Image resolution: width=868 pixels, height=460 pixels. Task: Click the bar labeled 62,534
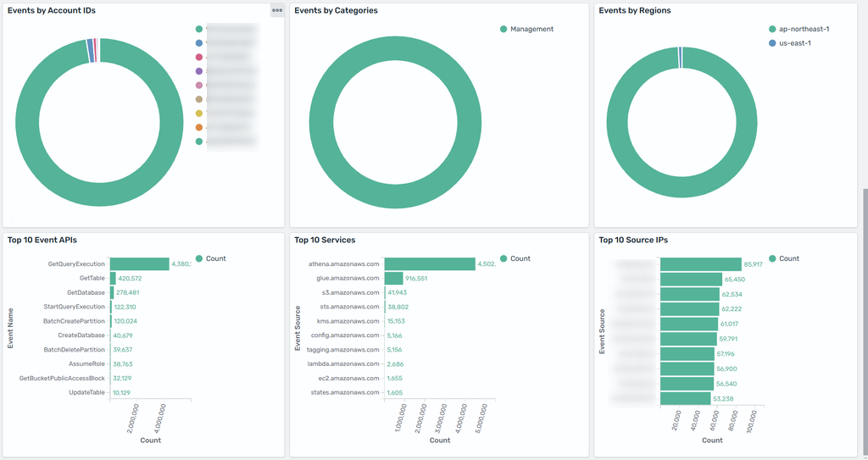tap(690, 294)
